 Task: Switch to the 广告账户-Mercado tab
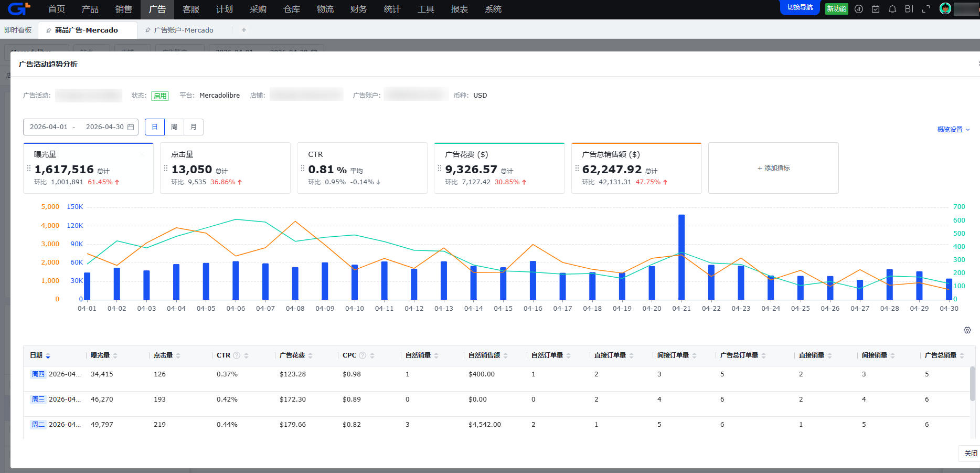184,30
